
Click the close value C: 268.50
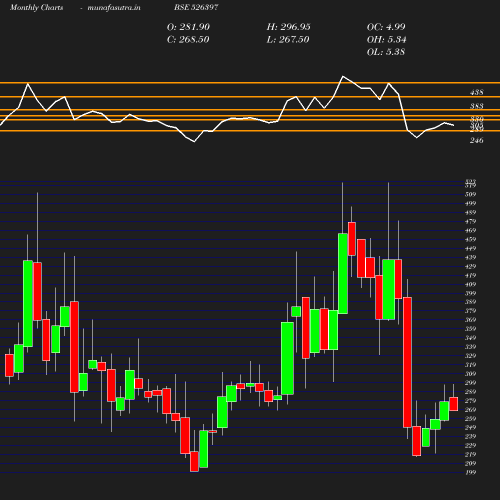click(x=188, y=40)
